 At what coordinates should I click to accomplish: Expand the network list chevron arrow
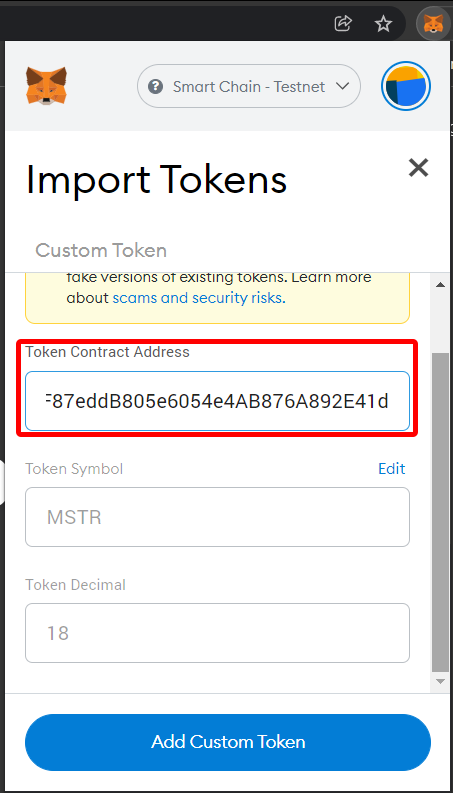[x=342, y=86]
